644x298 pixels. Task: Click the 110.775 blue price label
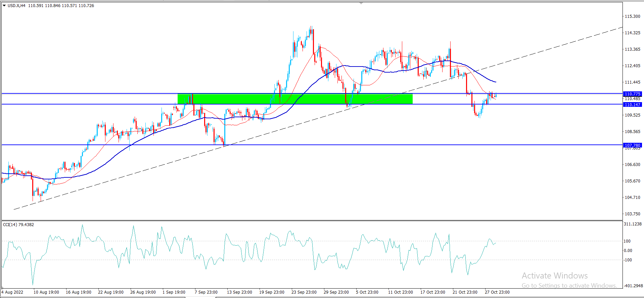(632, 94)
